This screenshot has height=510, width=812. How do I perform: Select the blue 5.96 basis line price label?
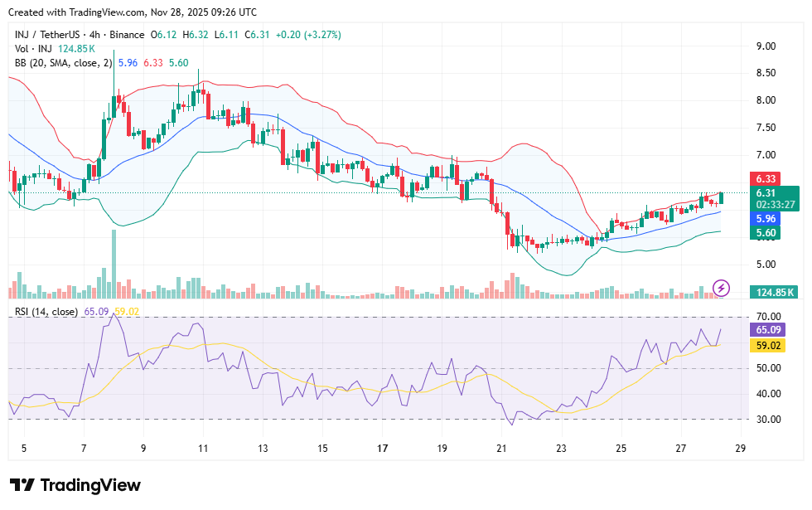765,217
